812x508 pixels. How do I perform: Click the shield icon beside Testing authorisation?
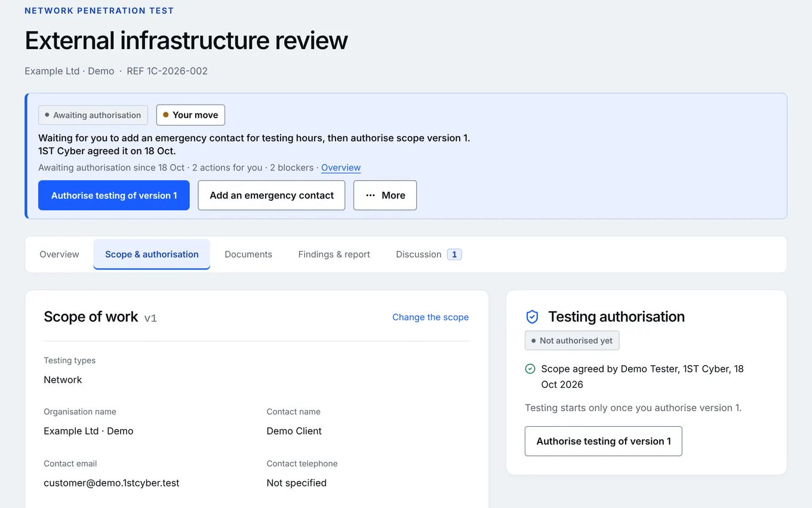[532, 317]
